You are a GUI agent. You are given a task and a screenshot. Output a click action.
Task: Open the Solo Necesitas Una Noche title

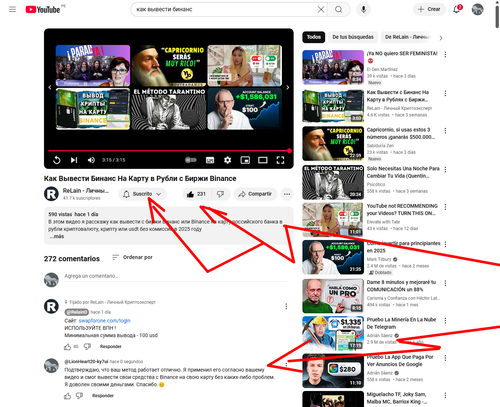(x=403, y=172)
